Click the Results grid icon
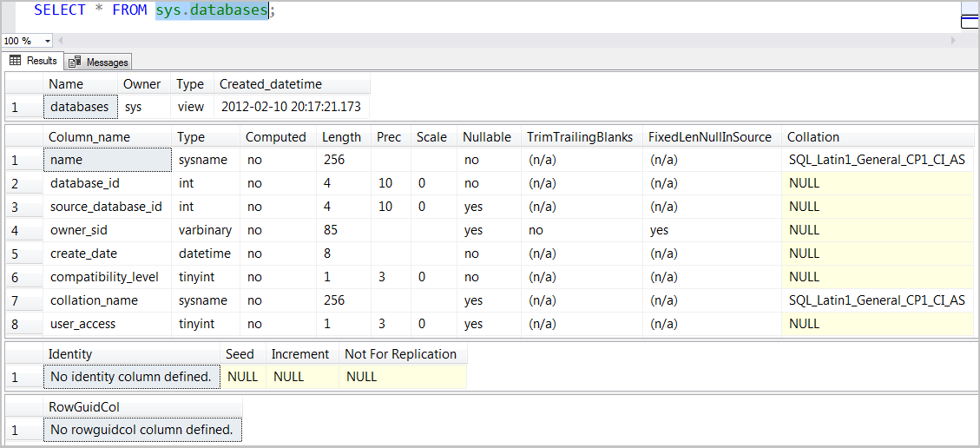The width and height of the screenshot is (980, 448). [x=15, y=61]
